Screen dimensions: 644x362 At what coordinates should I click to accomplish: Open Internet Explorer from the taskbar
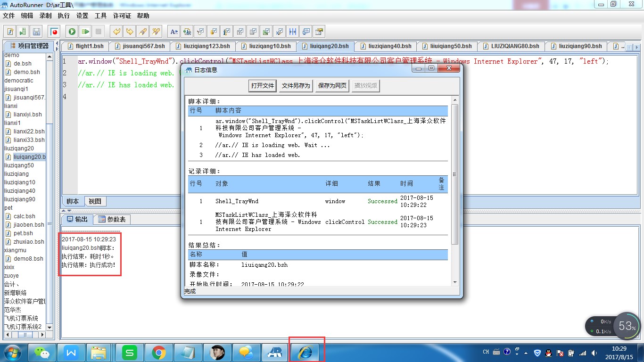pyautogui.click(x=305, y=352)
